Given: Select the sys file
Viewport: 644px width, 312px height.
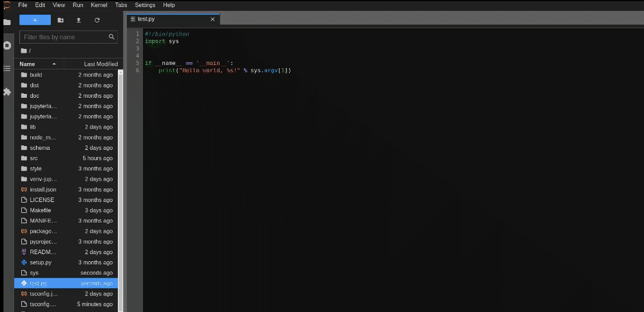Looking at the screenshot, I should tap(66, 273).
